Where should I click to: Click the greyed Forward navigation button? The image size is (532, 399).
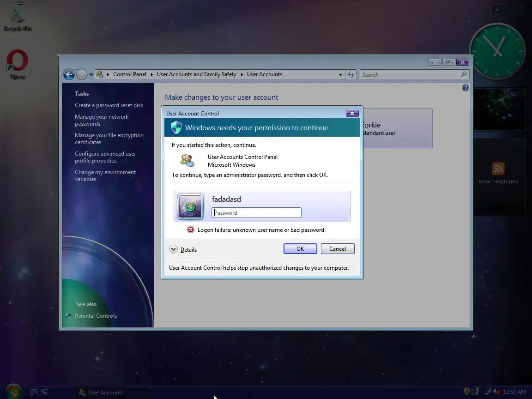pos(82,74)
